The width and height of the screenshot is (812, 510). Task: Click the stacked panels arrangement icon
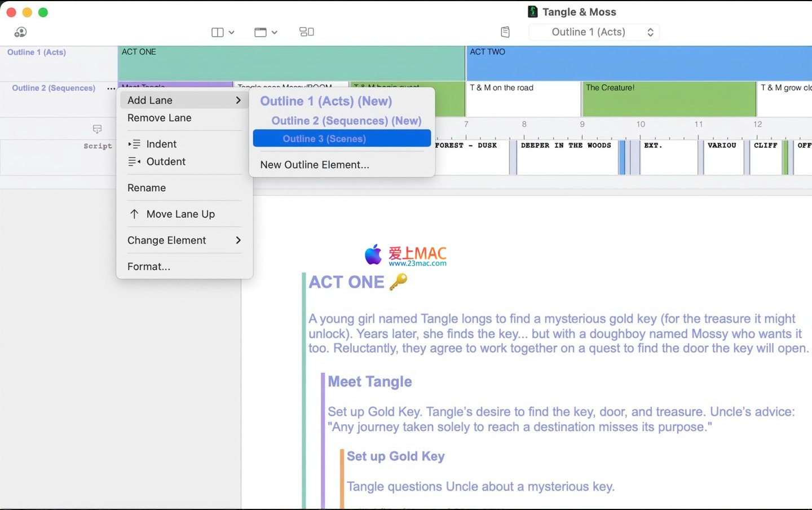(307, 32)
